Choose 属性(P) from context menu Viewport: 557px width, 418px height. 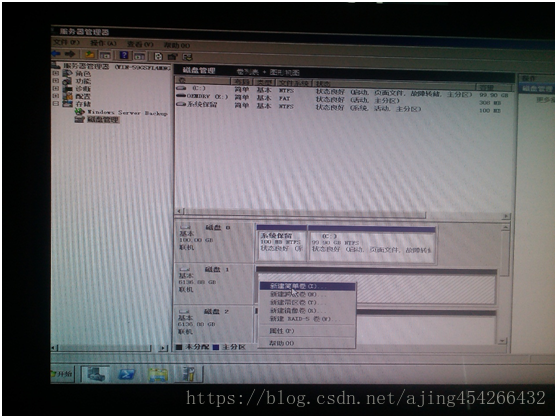tap(307, 331)
